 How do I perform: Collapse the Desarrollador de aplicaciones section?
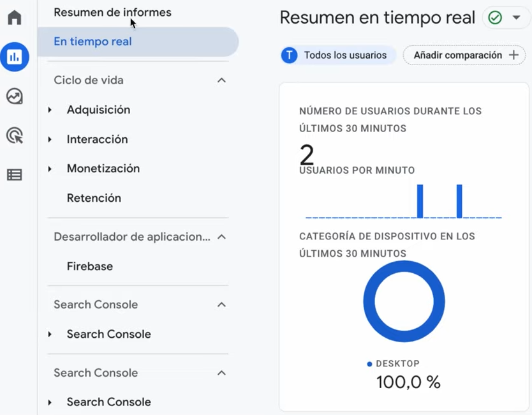click(221, 237)
